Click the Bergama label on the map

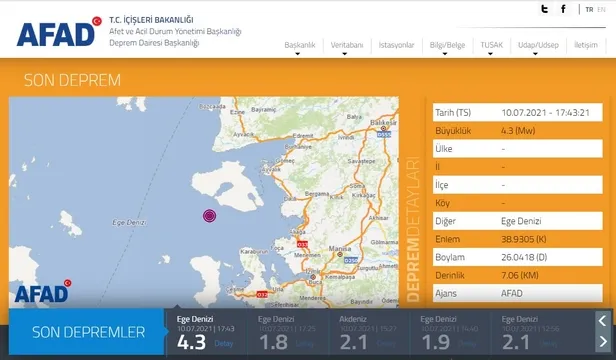(317, 193)
